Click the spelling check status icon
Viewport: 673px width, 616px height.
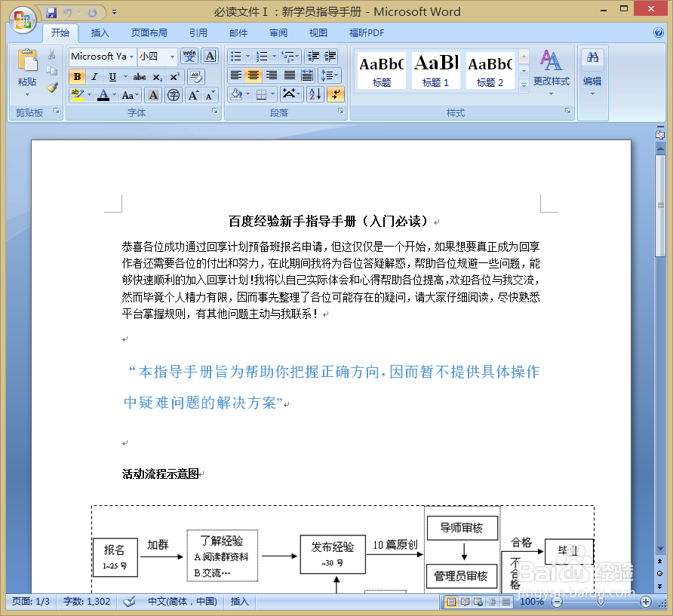click(129, 602)
